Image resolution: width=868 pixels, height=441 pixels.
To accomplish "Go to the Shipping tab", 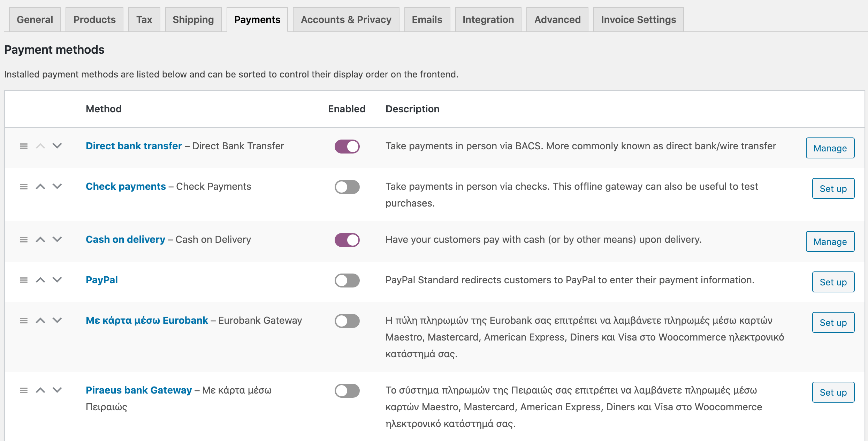I will coord(193,20).
